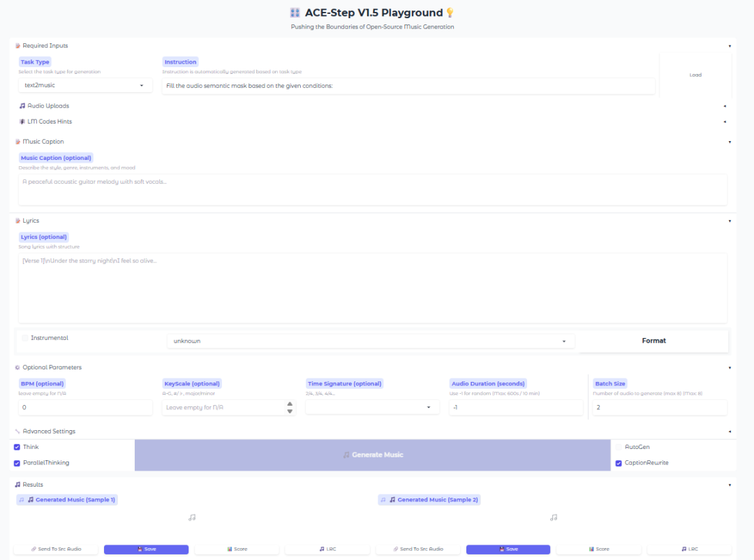Disable the Think checkbox

17,447
